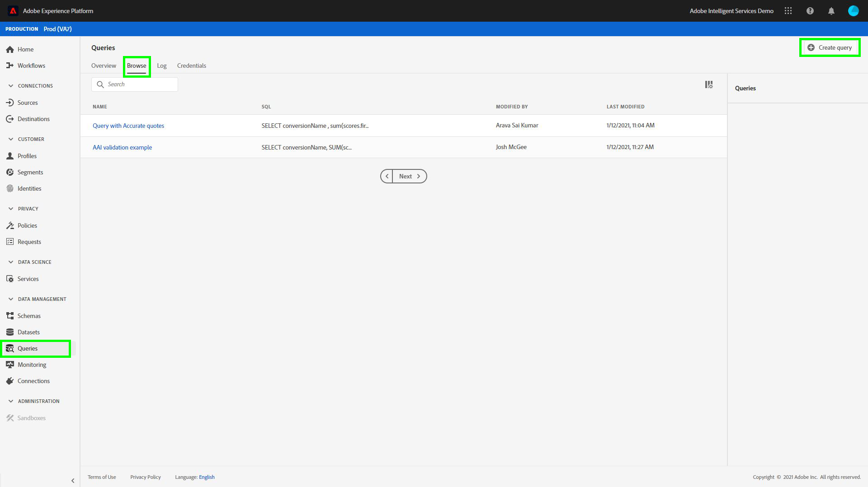The height and width of the screenshot is (487, 868).
Task: Open Workflows in navigation
Action: pyautogui.click(x=31, y=66)
